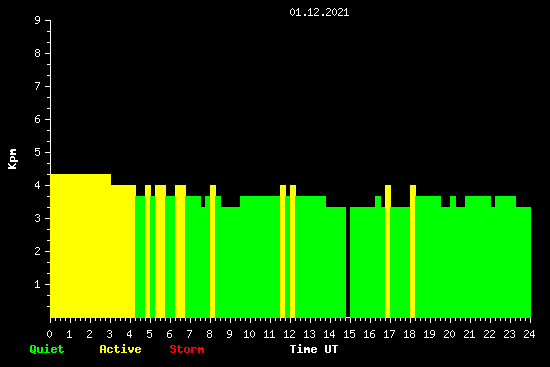
Task: Click the hour 20 tick label
Action: 449,334
